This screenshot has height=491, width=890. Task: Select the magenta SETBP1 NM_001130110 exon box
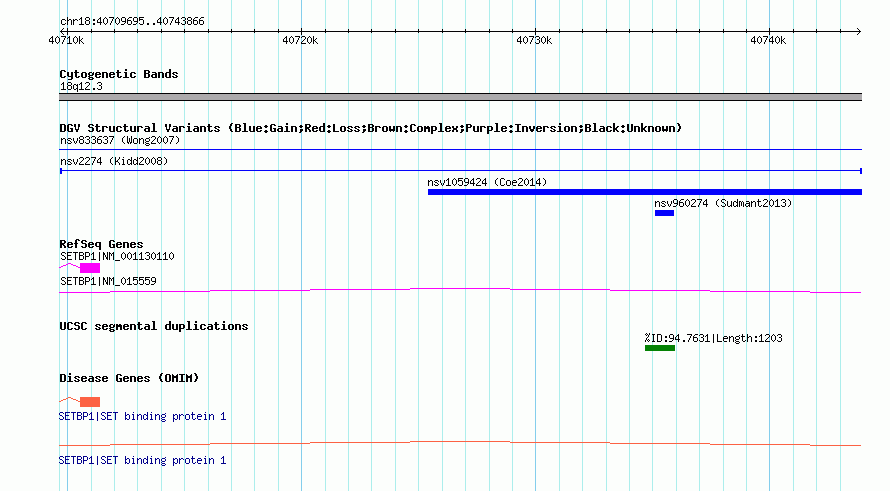(90, 268)
